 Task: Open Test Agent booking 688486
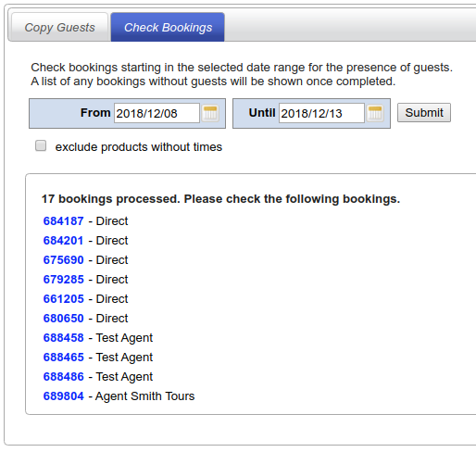64,377
